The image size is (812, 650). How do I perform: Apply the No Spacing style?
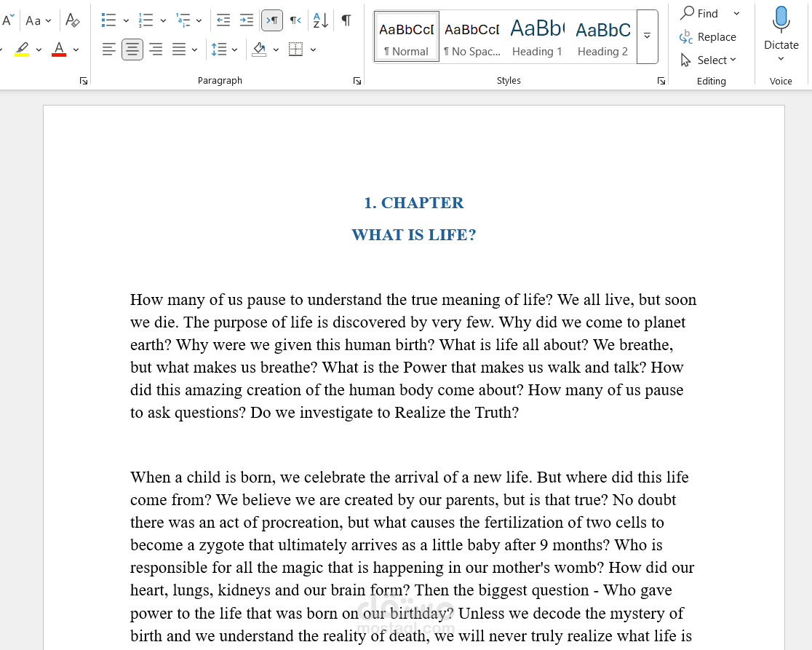tap(472, 37)
